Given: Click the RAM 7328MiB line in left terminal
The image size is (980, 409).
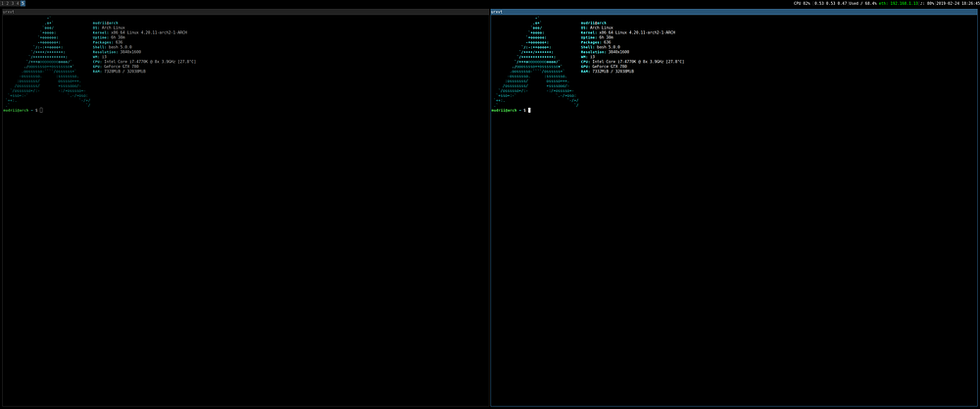Looking at the screenshot, I should click(x=119, y=72).
